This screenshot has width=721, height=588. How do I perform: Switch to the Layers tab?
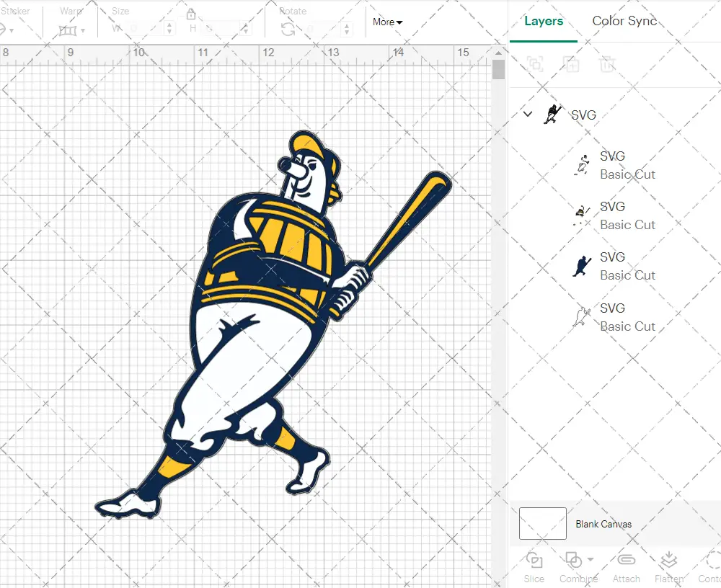pos(544,21)
